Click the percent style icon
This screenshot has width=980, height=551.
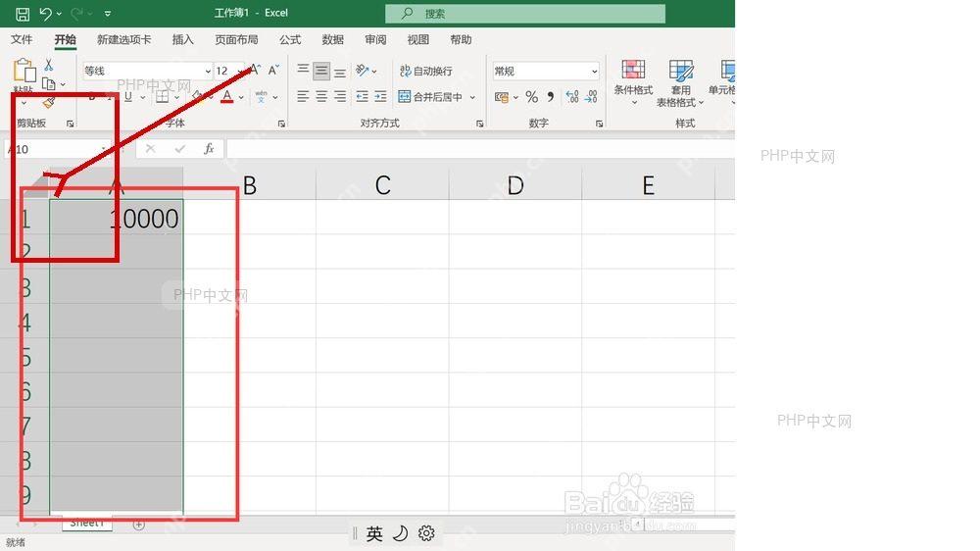[531, 97]
